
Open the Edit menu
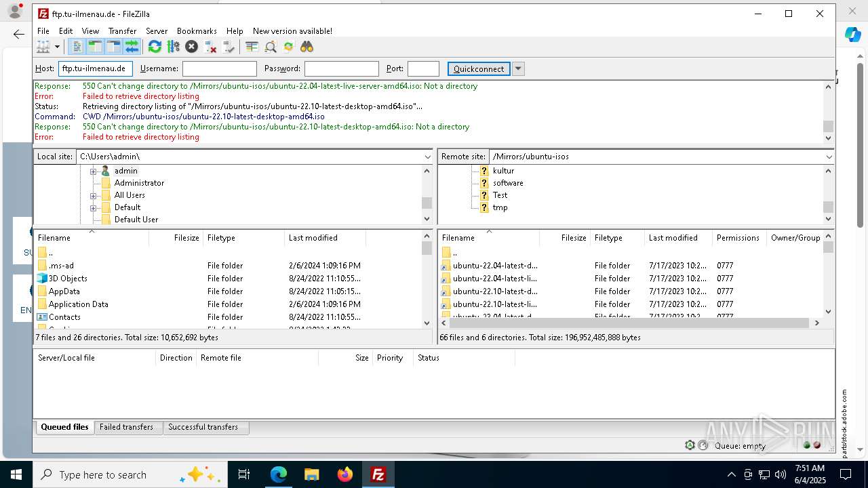pos(66,31)
